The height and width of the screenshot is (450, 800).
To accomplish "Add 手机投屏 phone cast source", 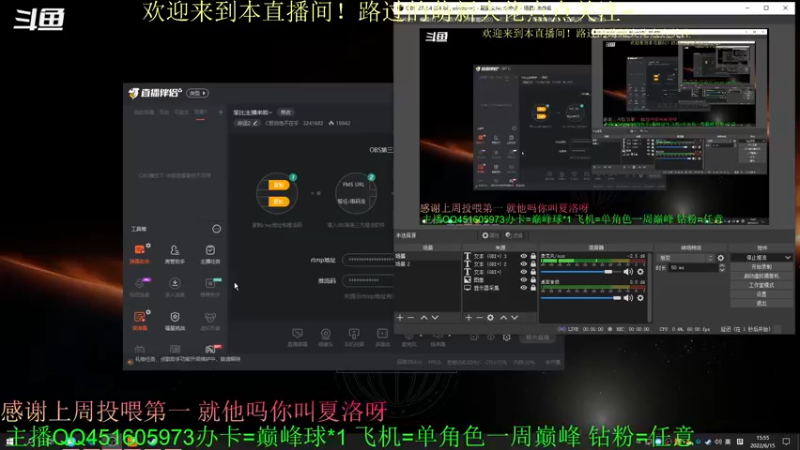I will pyautogui.click(x=354, y=337).
